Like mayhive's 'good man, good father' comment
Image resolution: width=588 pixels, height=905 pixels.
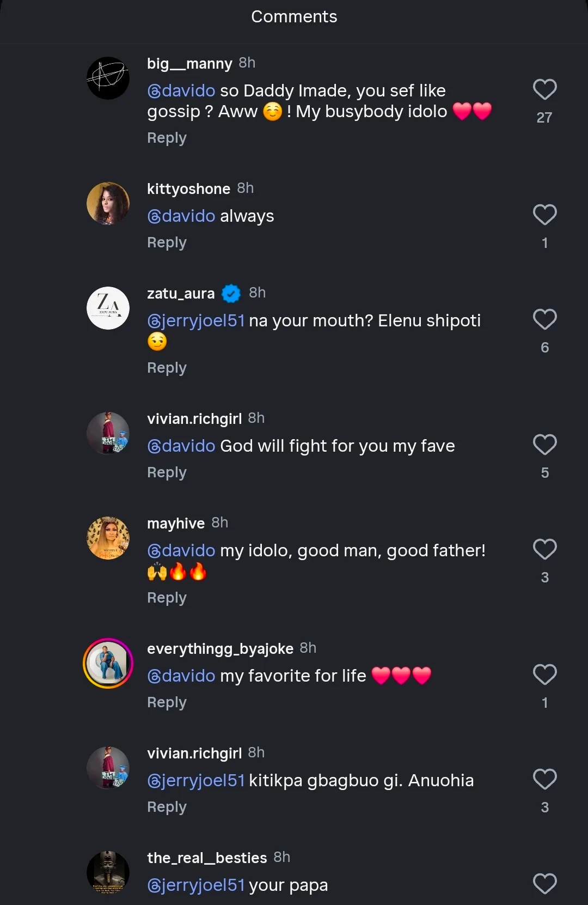click(x=544, y=550)
